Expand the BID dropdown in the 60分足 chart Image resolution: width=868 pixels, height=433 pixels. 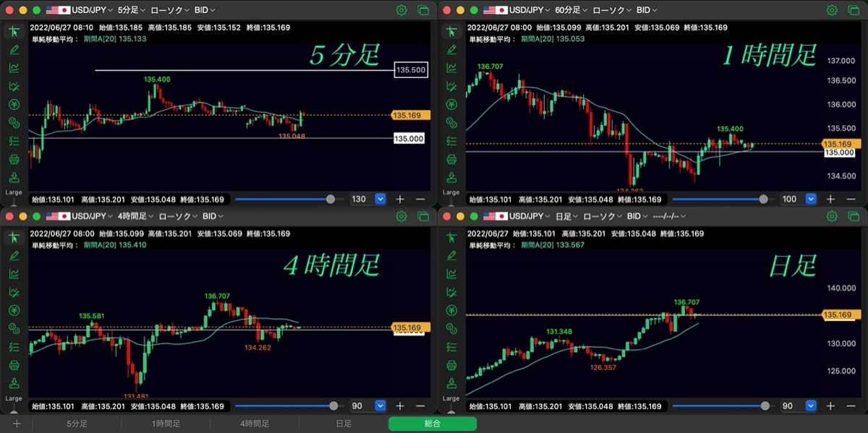pos(647,10)
